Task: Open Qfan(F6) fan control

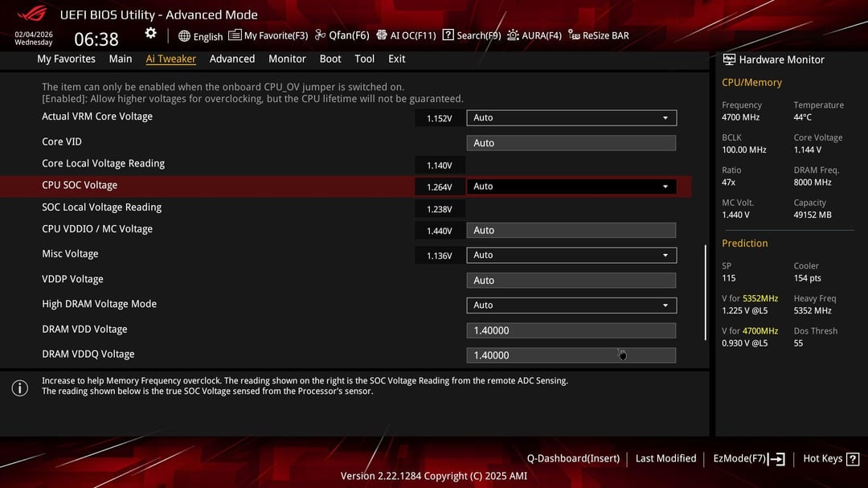Action: (321, 35)
